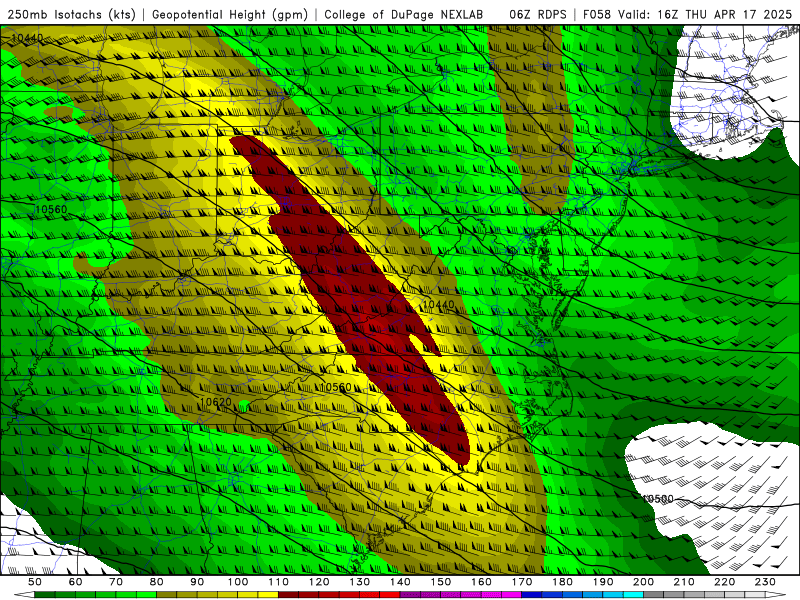Click the "F058 Valid: 16Z THU APR 17 2025" text

pos(687,14)
